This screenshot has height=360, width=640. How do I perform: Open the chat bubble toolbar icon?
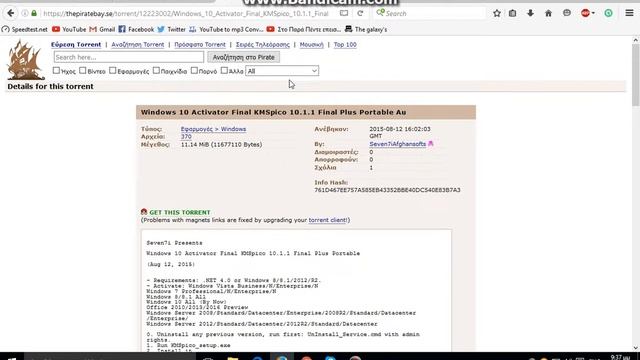click(567, 13)
